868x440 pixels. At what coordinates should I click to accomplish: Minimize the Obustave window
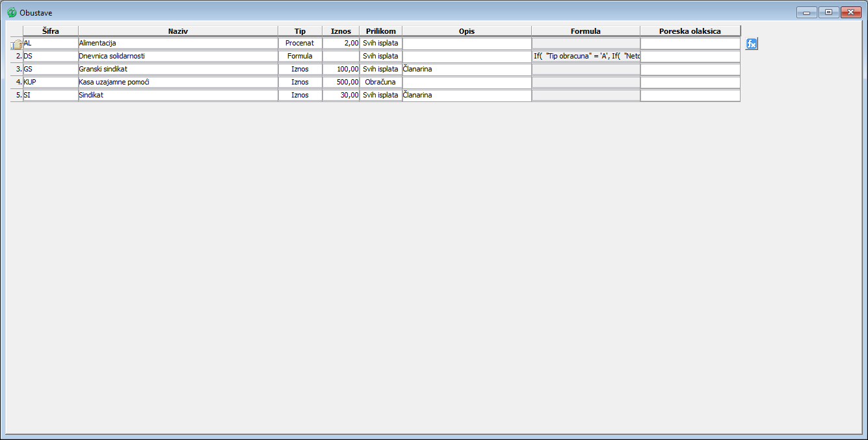(806, 12)
